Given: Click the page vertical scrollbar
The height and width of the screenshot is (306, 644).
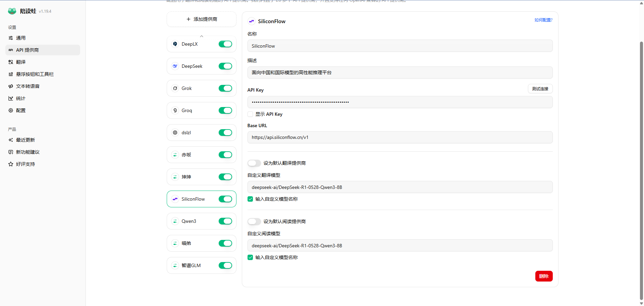Looking at the screenshot, I should point(641,168).
